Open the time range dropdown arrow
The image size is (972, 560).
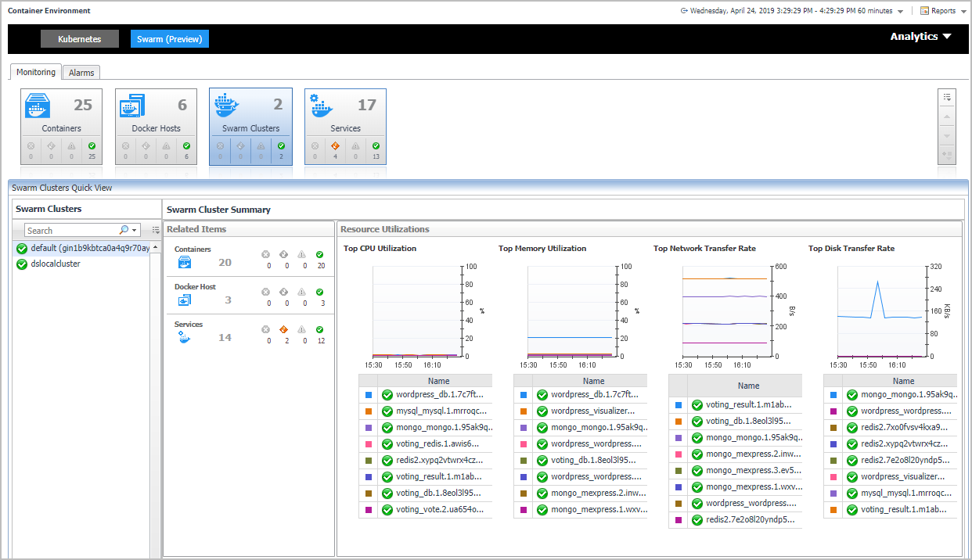pyautogui.click(x=901, y=12)
